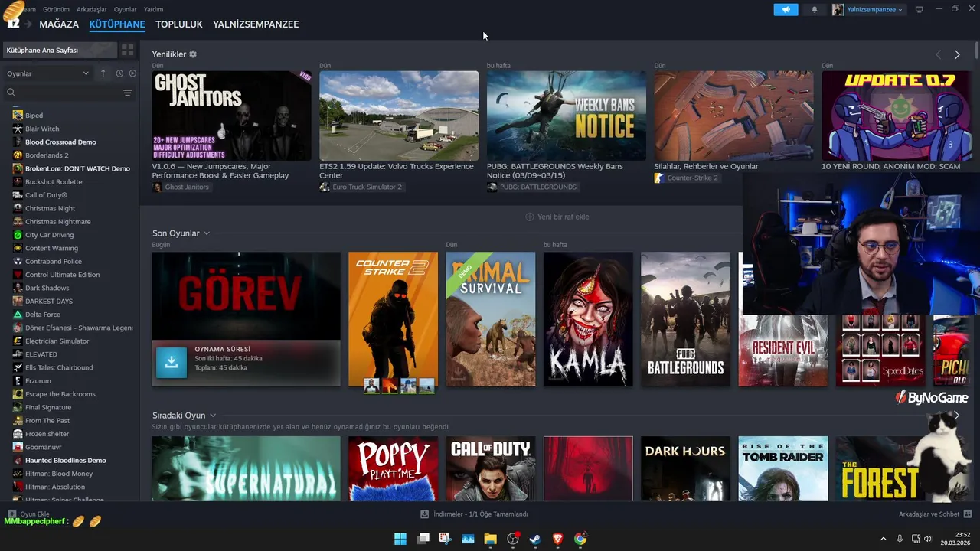Open İndirmeler download status
The image size is (980, 551).
click(x=475, y=514)
